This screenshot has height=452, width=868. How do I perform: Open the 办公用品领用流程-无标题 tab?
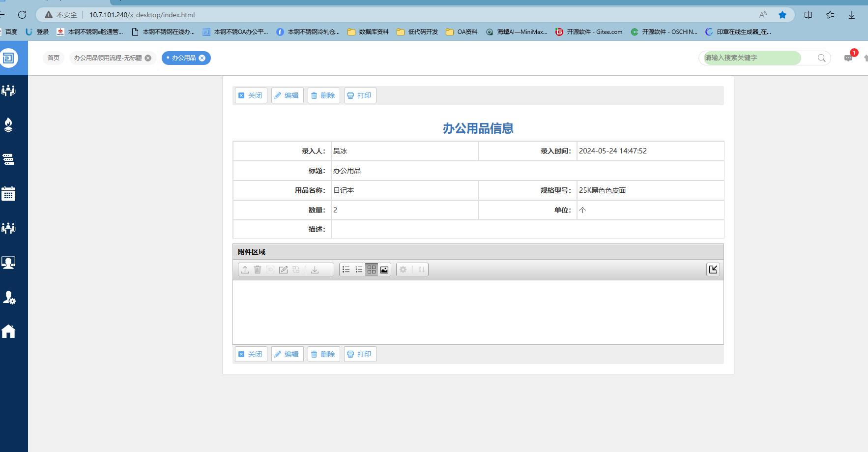click(108, 58)
